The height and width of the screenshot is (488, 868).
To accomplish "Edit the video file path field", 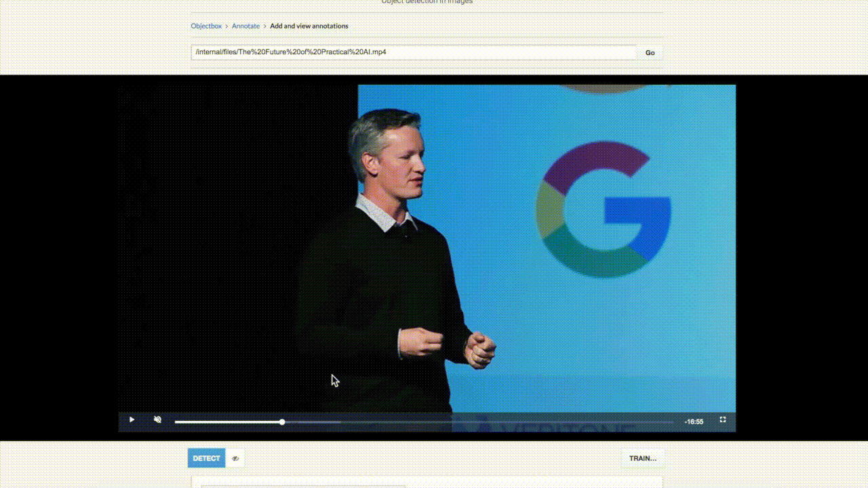I will (x=414, y=52).
